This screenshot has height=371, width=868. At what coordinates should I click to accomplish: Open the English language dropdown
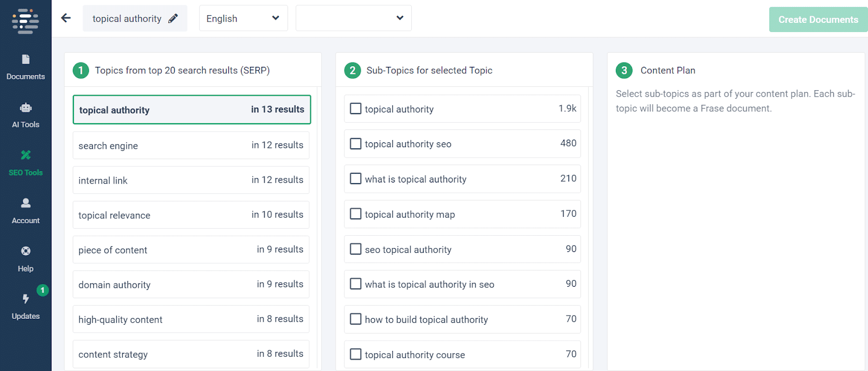tap(244, 18)
